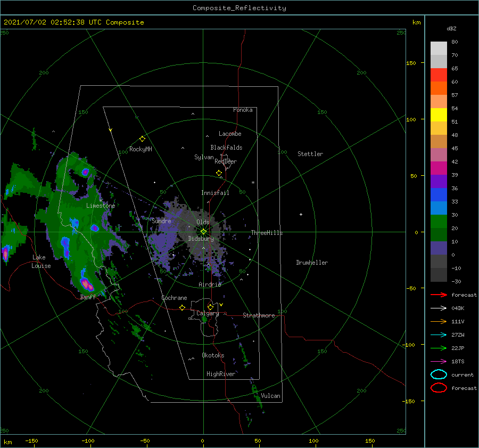The height and width of the screenshot is (448, 479).
Task: Click the intense magenta storm cell above Banff
Action: click(86, 284)
